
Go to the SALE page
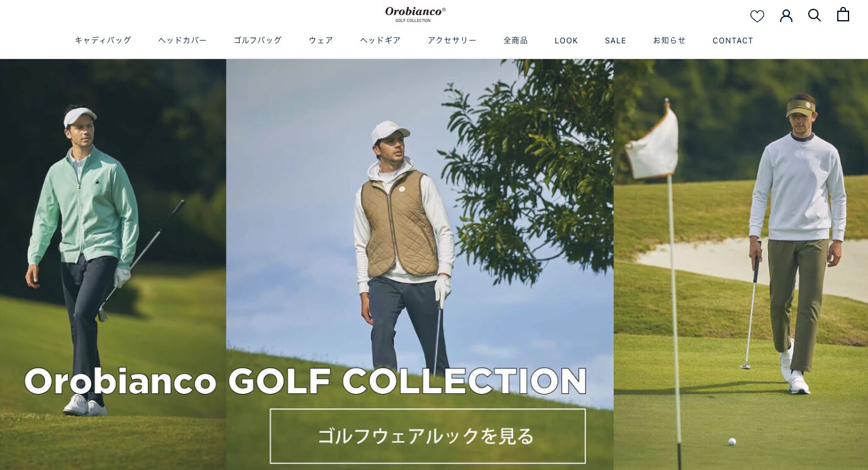pos(616,40)
